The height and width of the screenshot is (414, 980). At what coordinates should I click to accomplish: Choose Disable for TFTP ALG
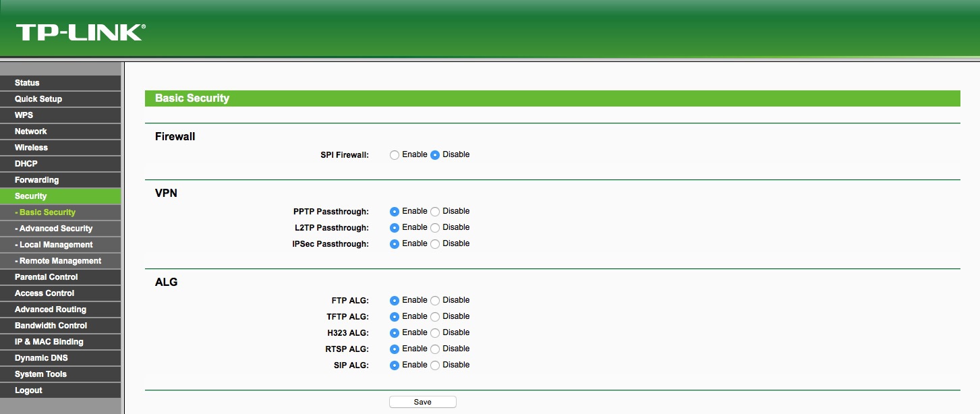[x=435, y=317]
